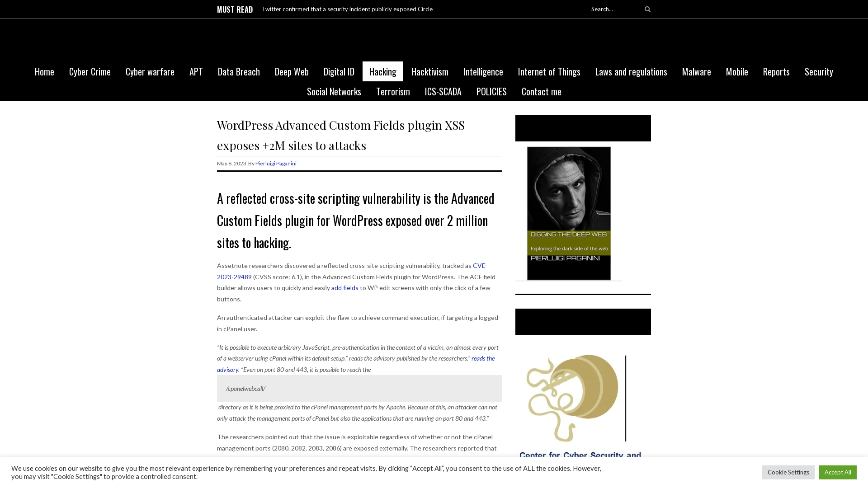Click the Hacking navigation tab
Screen dimensions: 868x488
tap(383, 71)
